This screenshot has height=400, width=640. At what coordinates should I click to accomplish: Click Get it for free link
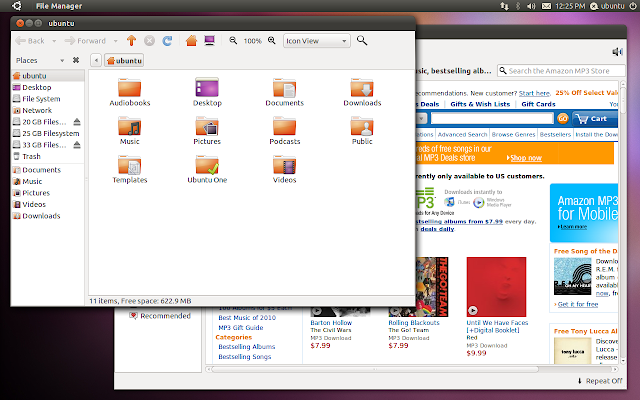(578, 304)
